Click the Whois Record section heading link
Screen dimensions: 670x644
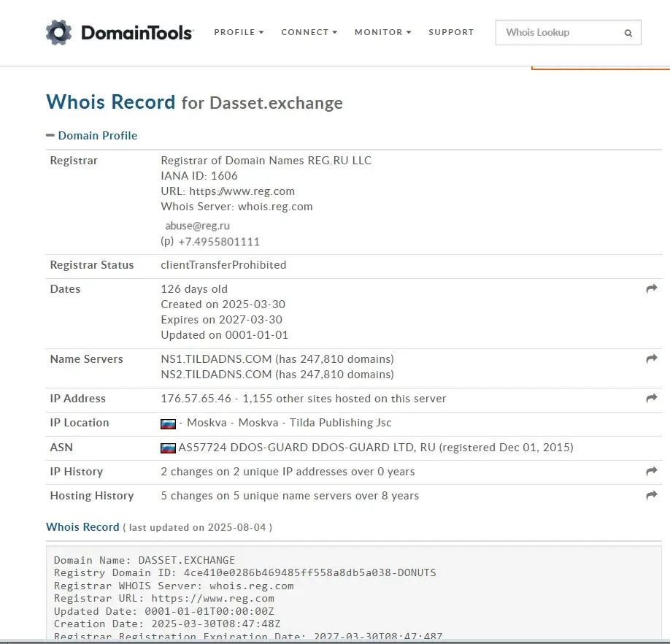[82, 527]
